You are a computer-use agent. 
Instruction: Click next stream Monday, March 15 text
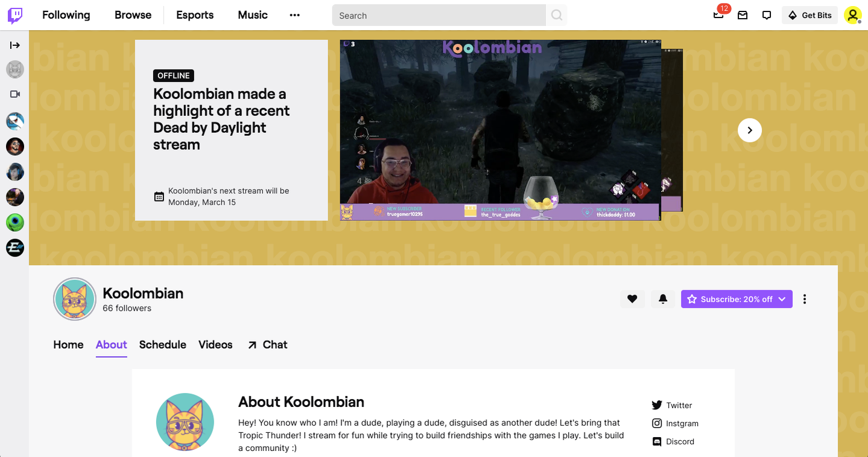click(229, 196)
